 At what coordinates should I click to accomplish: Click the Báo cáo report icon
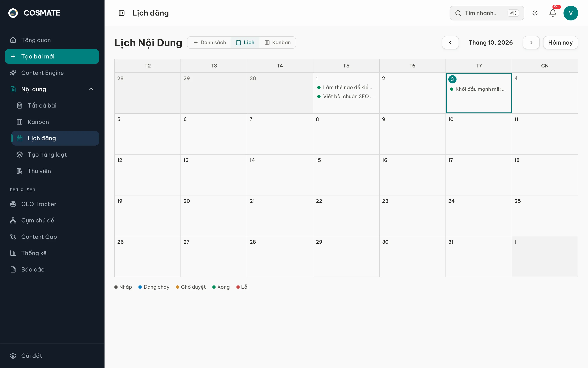pyautogui.click(x=13, y=269)
